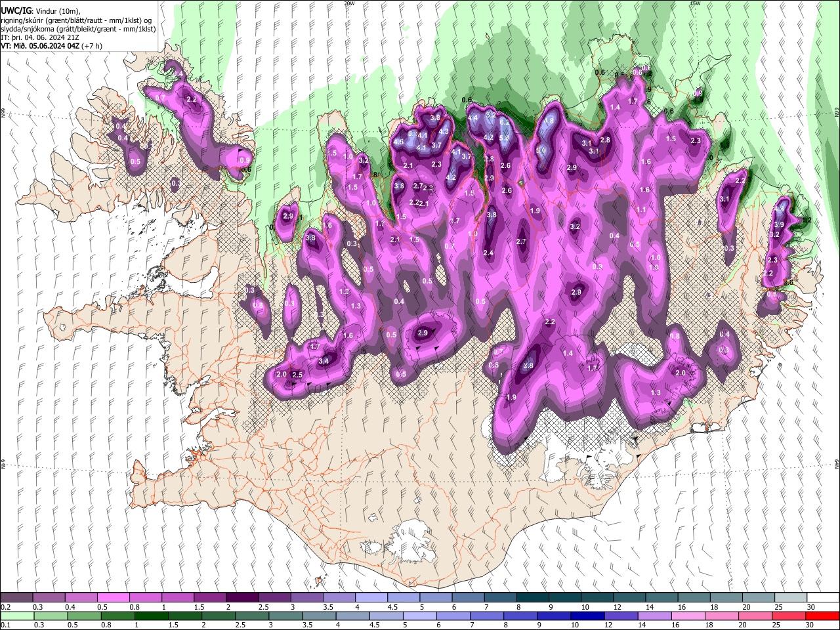Click the 15W longitude label at top
This screenshot has height=630, width=840.
[695, 3]
